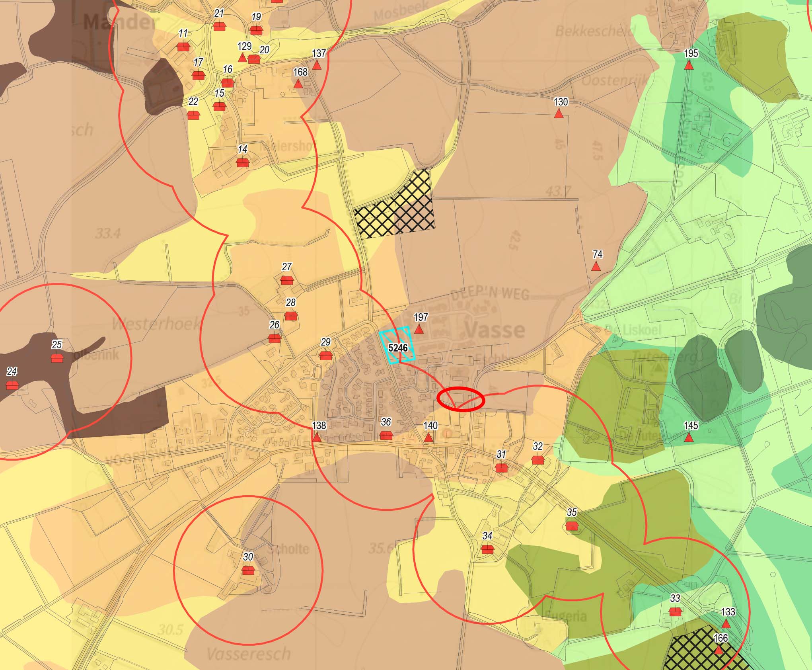Screen dimensions: 812x670
Task: Select the cyan parcel labeled 5246
Action: (397, 346)
